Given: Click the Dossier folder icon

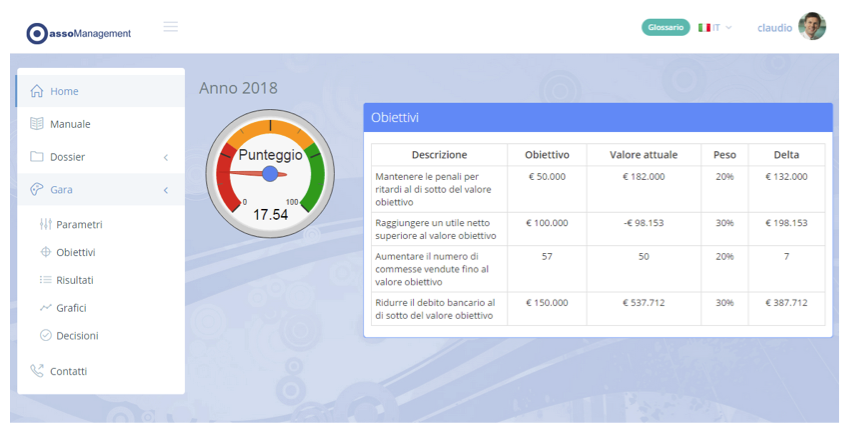Looking at the screenshot, I should coord(37,157).
